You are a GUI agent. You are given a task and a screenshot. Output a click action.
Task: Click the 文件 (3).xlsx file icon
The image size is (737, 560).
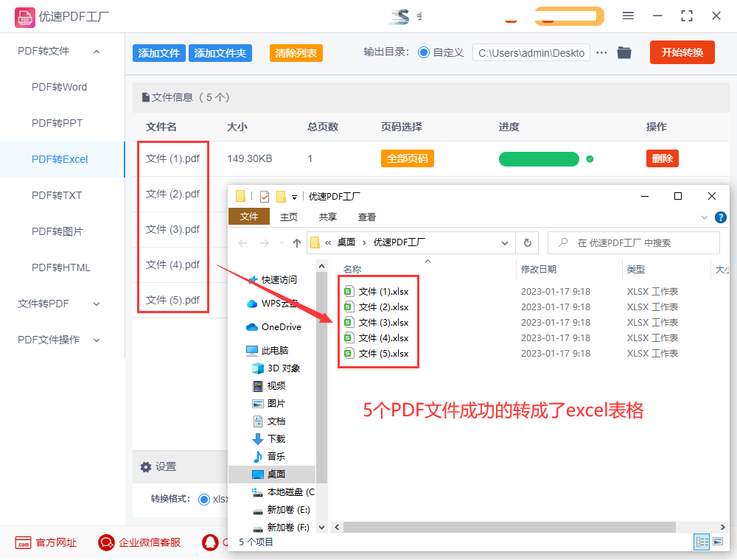[349, 322]
